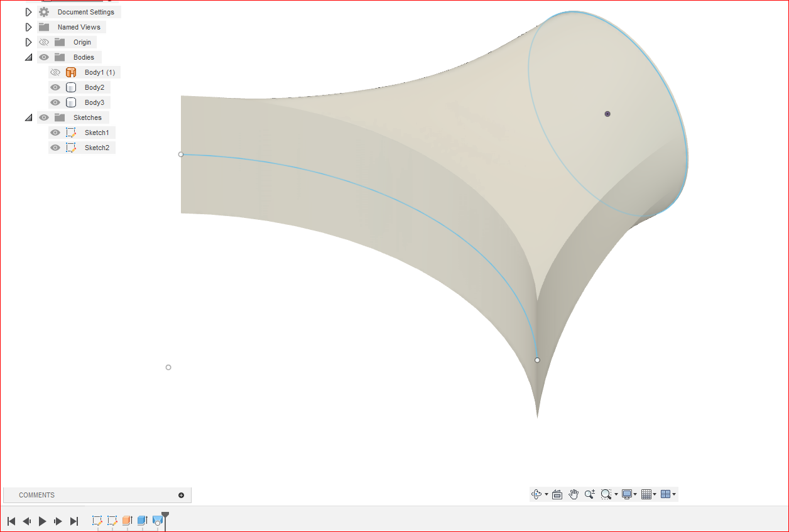This screenshot has width=789, height=532.
Task: Activate the Pan tool
Action: coord(574,494)
